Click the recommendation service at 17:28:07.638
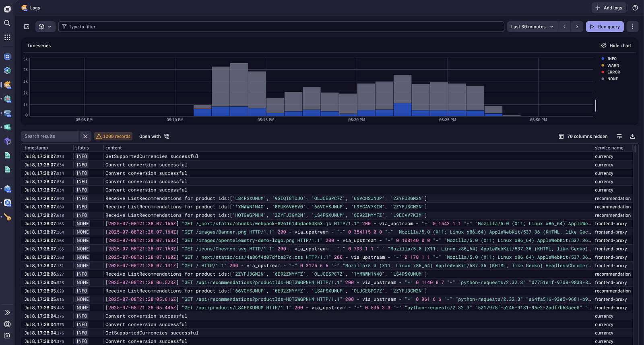The image size is (644, 345). [x=613, y=215]
